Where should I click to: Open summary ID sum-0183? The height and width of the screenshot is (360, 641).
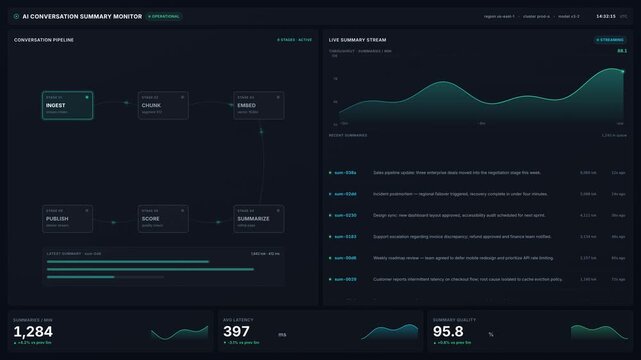click(345, 237)
